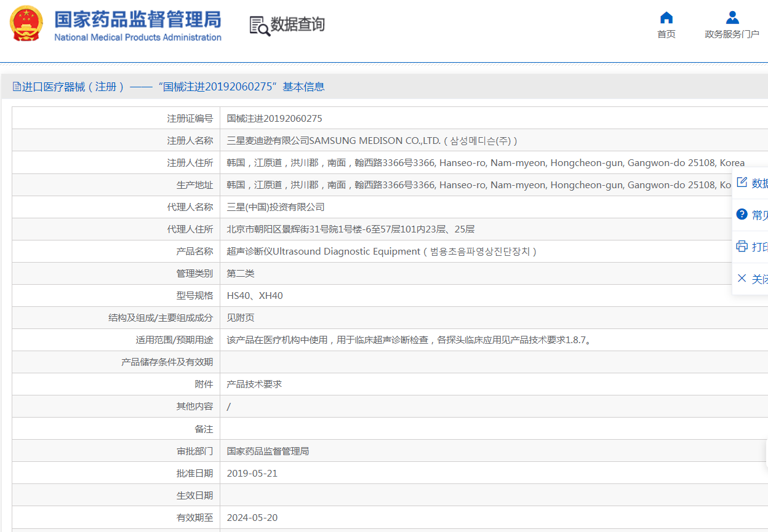Open the 首页 home icon
This screenshot has height=532, width=768.
click(666, 17)
